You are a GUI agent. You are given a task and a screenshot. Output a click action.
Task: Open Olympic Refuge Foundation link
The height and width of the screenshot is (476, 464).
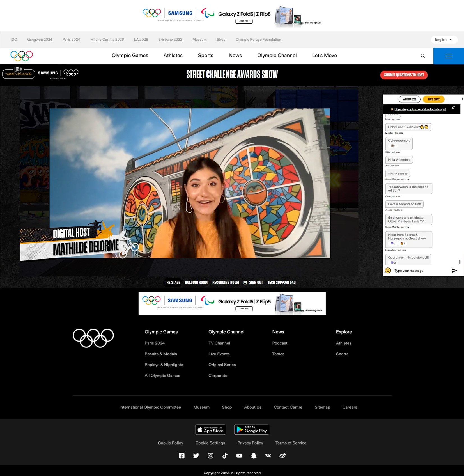(258, 40)
